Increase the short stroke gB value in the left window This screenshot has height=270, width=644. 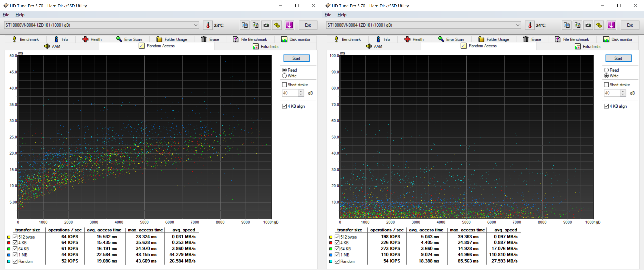pos(301,92)
